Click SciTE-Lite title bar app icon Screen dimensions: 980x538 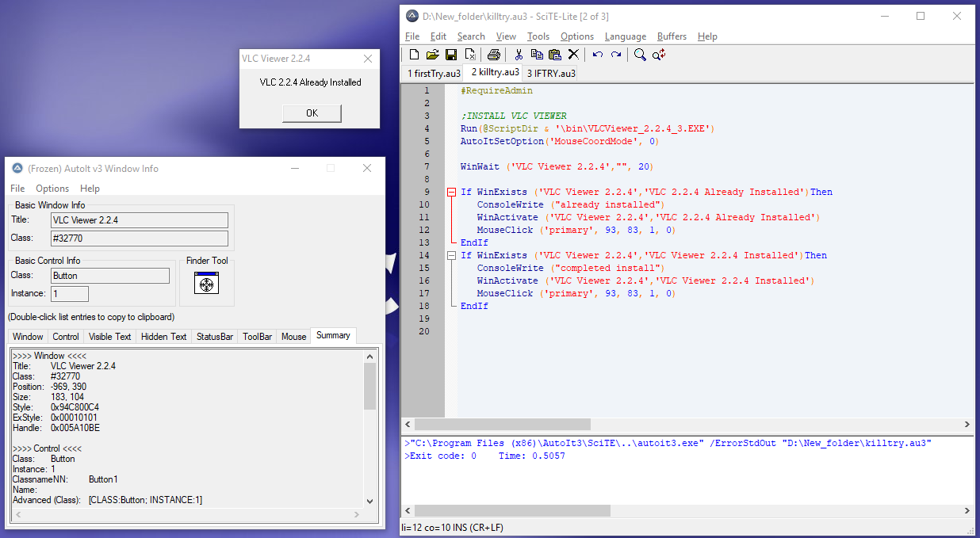(412, 16)
